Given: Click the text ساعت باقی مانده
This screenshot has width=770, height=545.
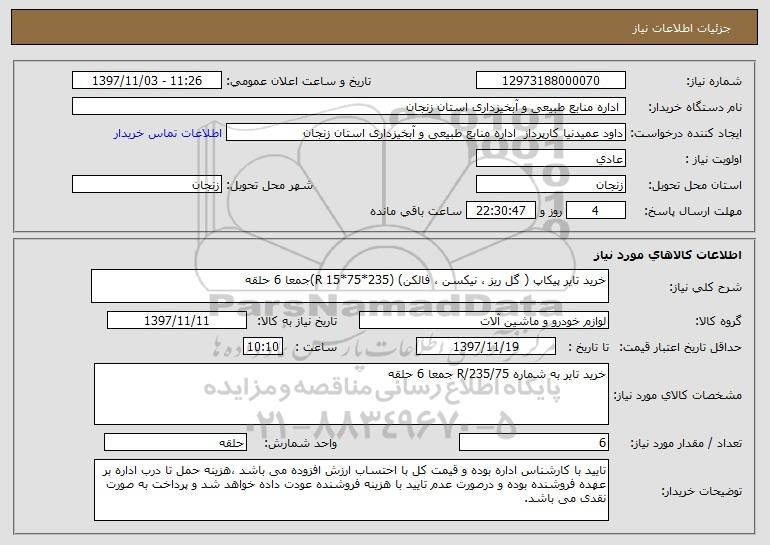Looking at the screenshot, I should pyautogui.click(x=416, y=211).
